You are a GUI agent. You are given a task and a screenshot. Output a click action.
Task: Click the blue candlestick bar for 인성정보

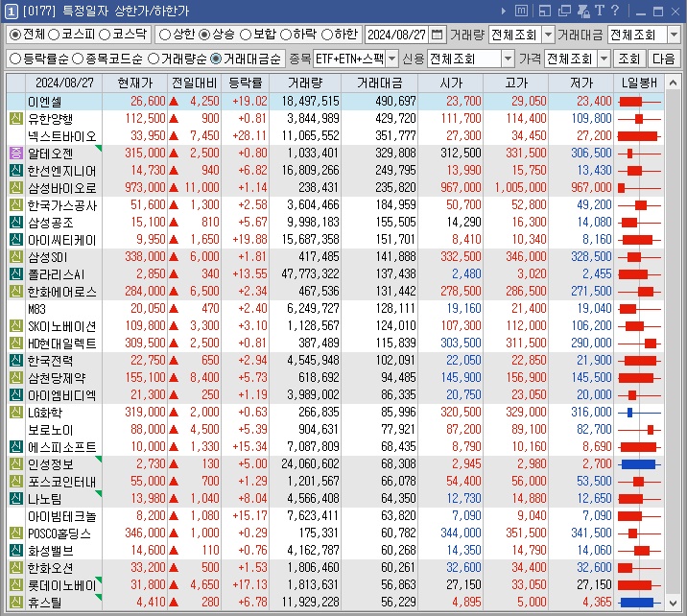(x=638, y=464)
